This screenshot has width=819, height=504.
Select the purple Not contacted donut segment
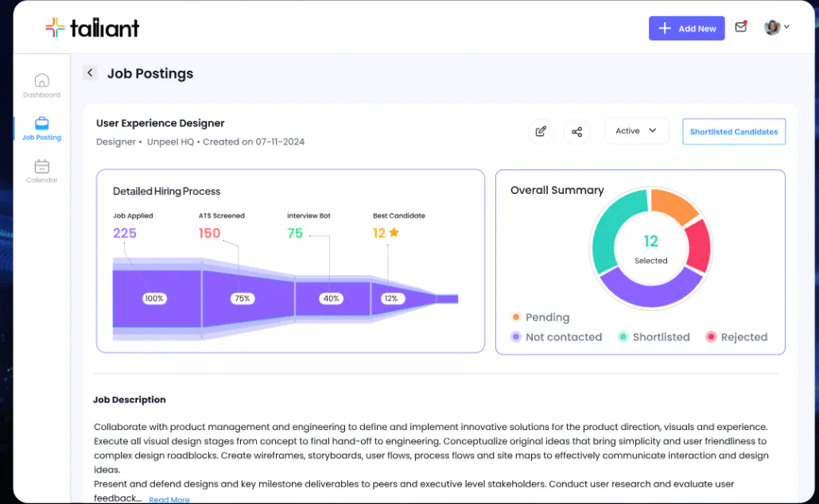coord(652,289)
